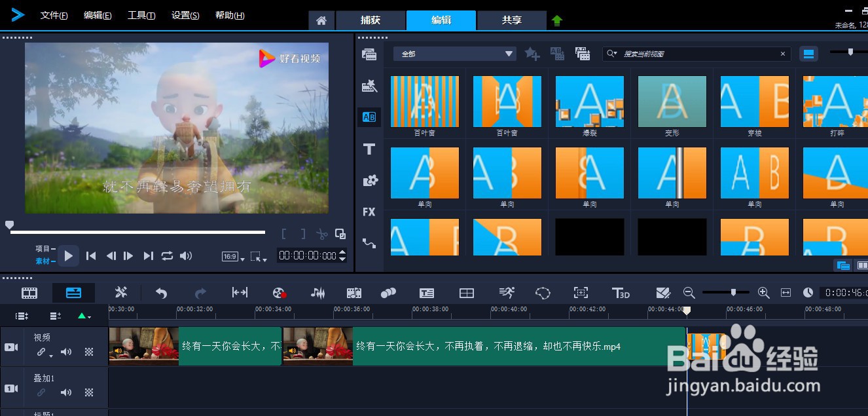Switch to Storyboard view
The width and height of the screenshot is (868, 416).
click(x=29, y=293)
